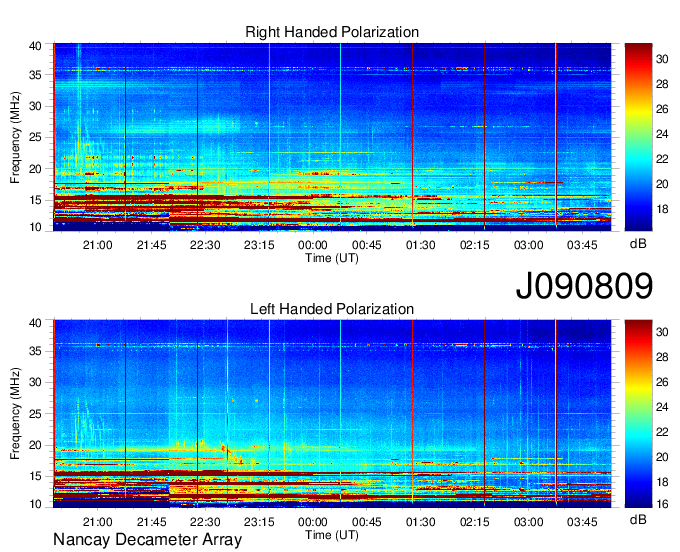Screen dimensions: 680x552
Task: Click 40 MHz frequency tick, Right Handed plot
Action: 35,46
